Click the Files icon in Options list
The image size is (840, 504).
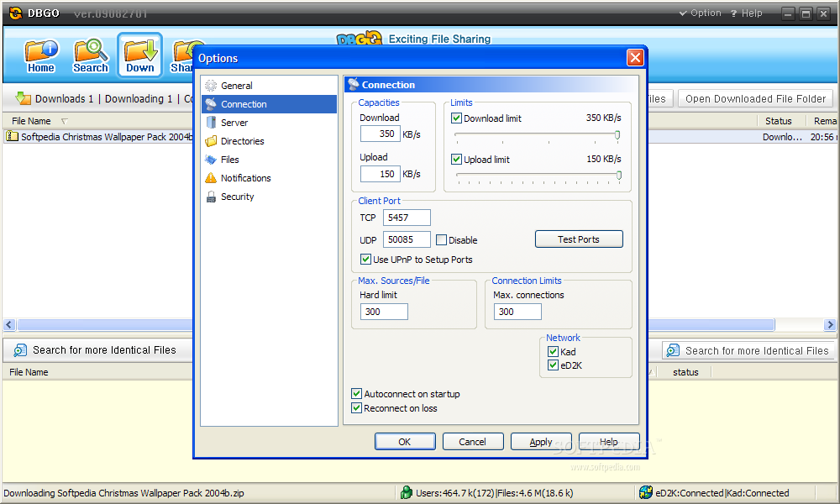click(x=211, y=160)
